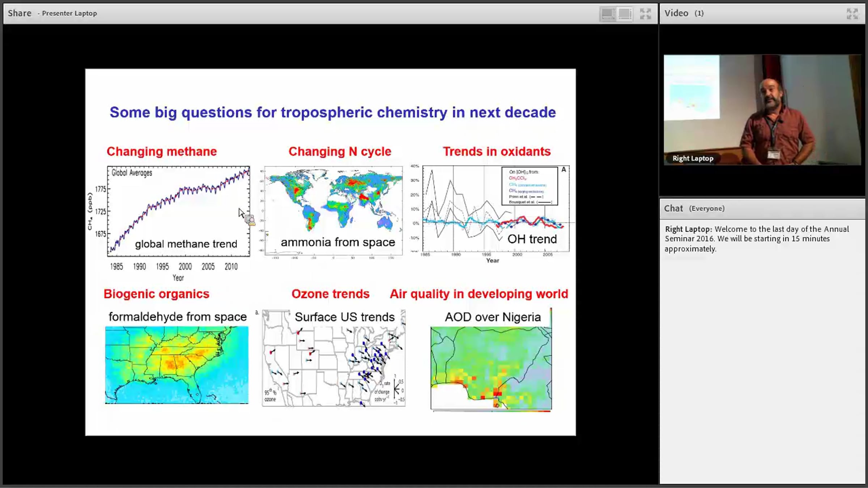Click the 'Right Laptop' name label on the video
The width and height of the screenshot is (868, 488).
tap(693, 158)
